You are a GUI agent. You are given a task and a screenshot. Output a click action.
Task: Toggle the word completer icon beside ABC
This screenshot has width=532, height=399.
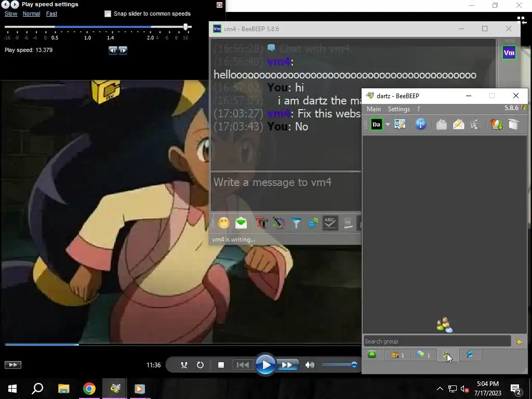click(x=348, y=223)
